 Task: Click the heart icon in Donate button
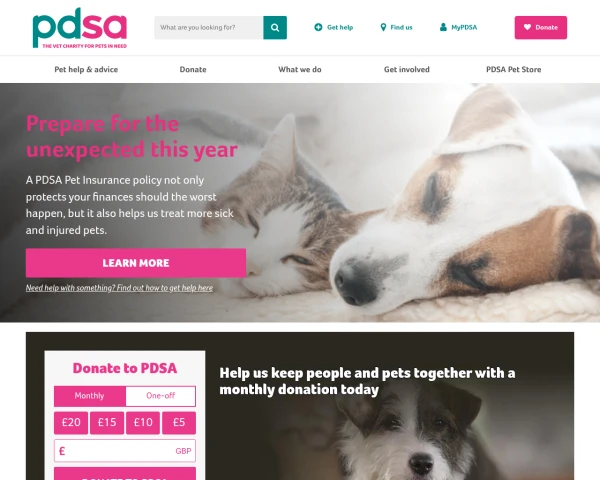click(527, 27)
